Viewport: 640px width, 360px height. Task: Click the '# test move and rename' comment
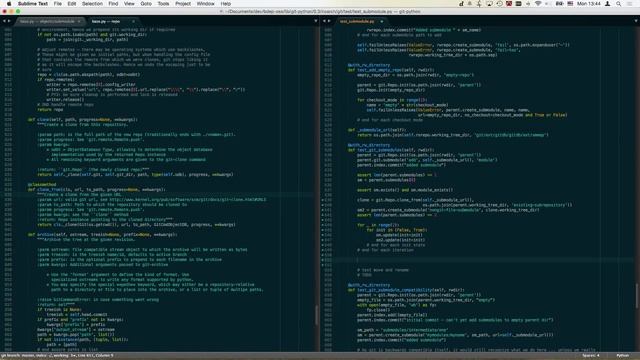(x=383, y=270)
